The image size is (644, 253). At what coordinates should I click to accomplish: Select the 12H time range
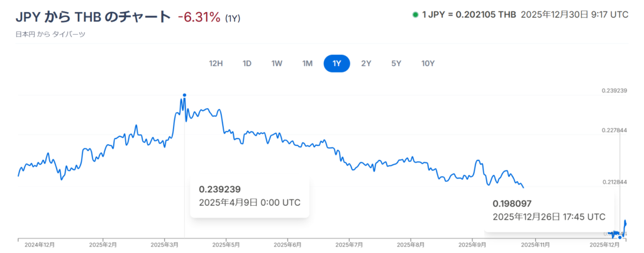(216, 64)
